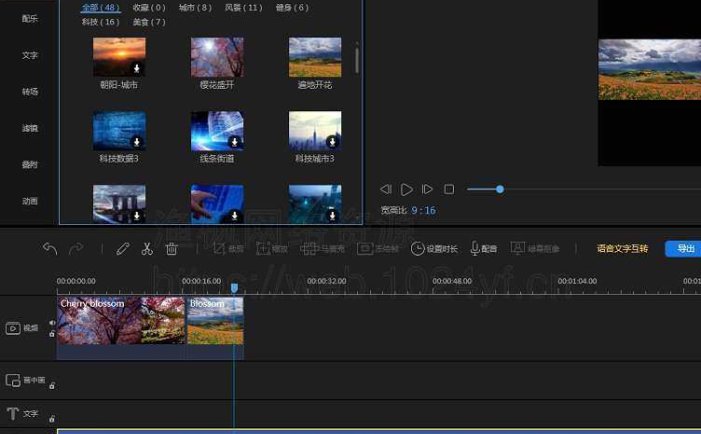Click the preview progress slider handle
Image resolution: width=701 pixels, height=434 pixels.
click(500, 190)
